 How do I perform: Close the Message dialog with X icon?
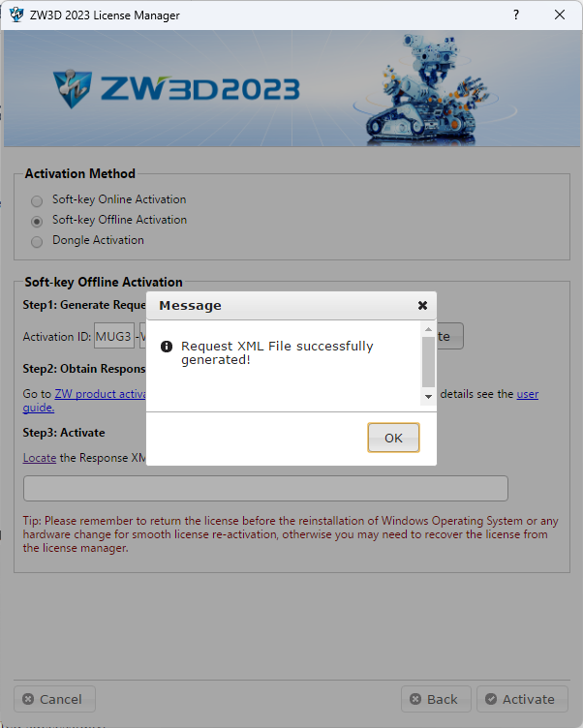[x=422, y=306]
